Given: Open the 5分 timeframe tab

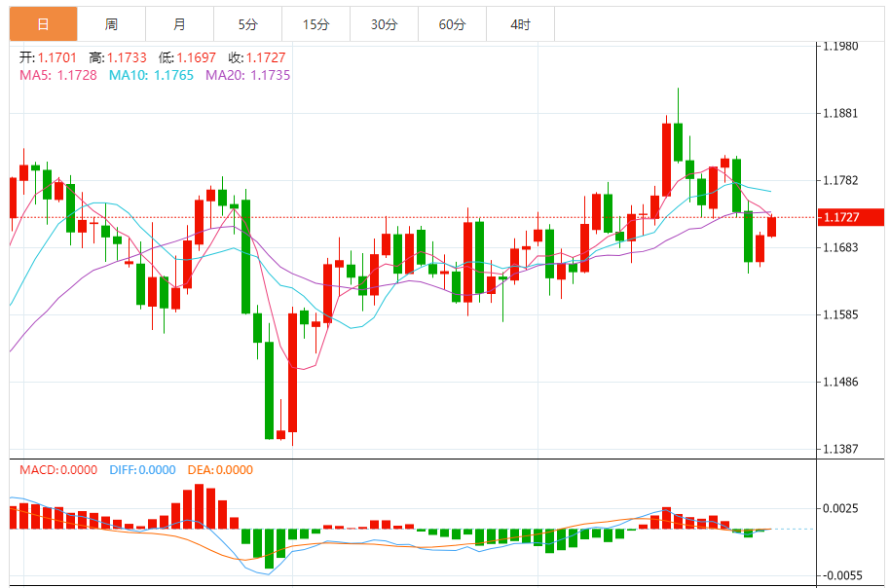Looking at the screenshot, I should 248,24.
